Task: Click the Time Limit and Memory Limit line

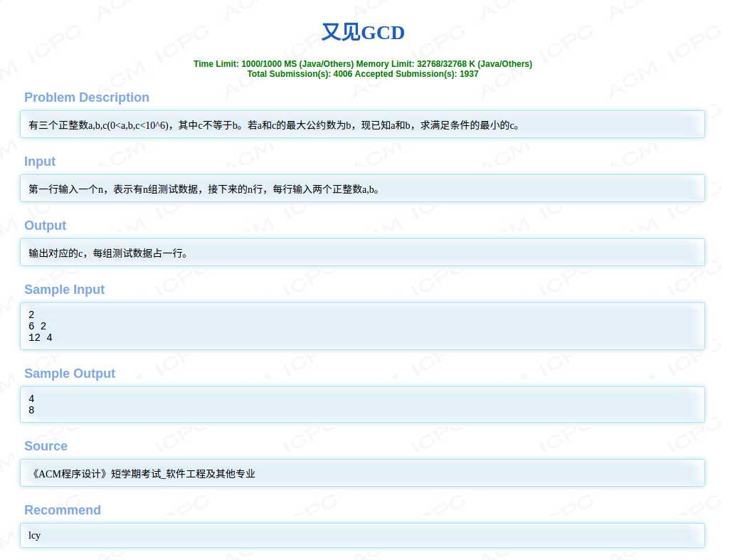Action: click(363, 64)
